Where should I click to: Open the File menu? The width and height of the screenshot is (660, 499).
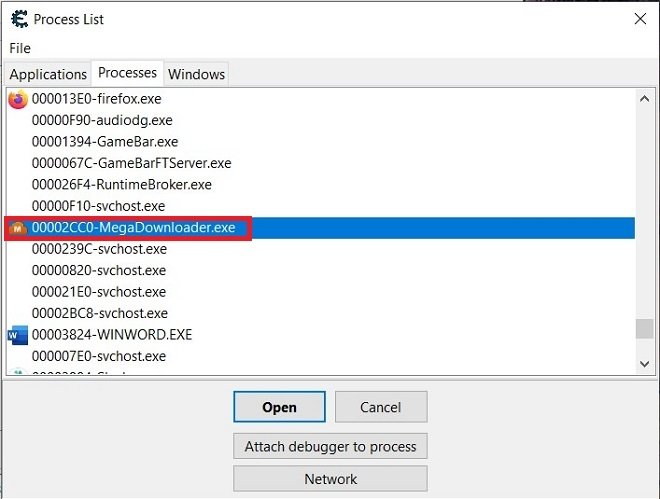pos(20,48)
